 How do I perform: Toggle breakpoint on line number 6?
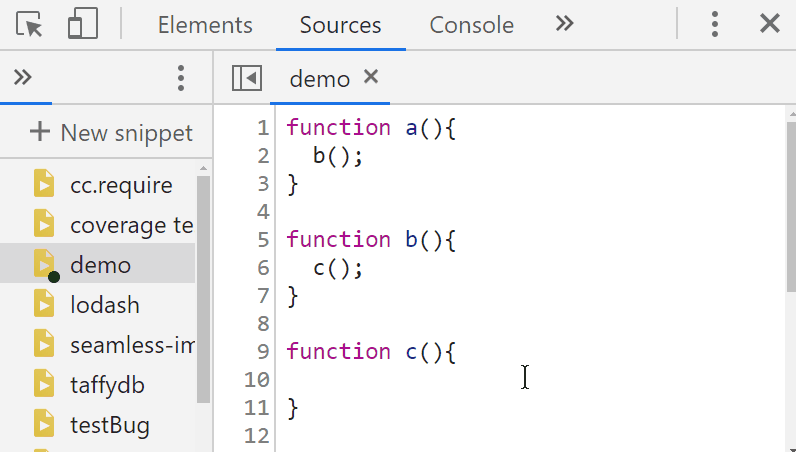[263, 268]
